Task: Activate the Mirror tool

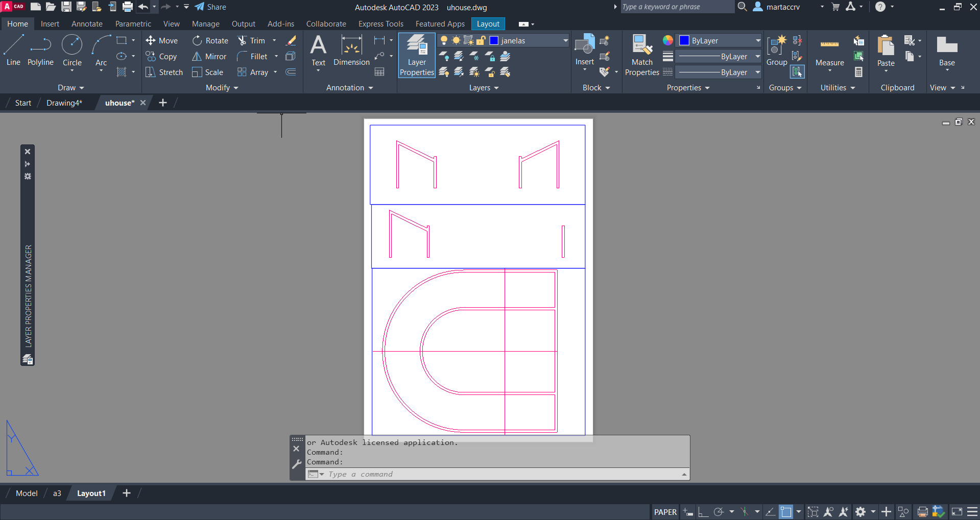Action: (209, 57)
